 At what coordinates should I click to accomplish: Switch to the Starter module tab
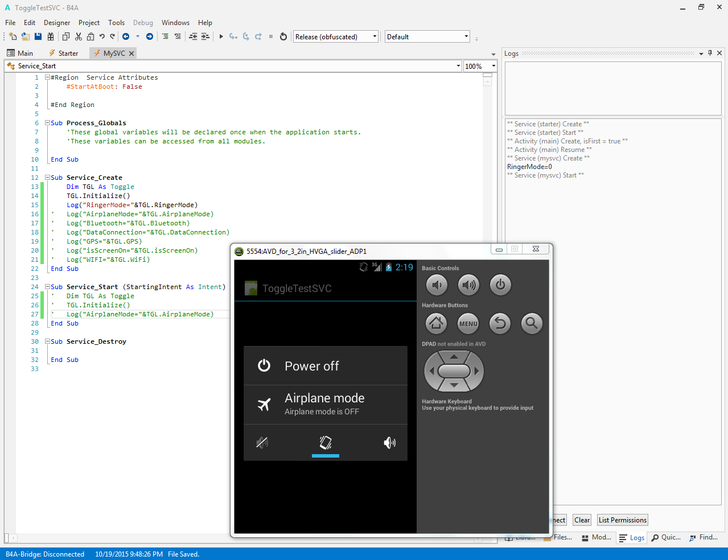click(68, 53)
